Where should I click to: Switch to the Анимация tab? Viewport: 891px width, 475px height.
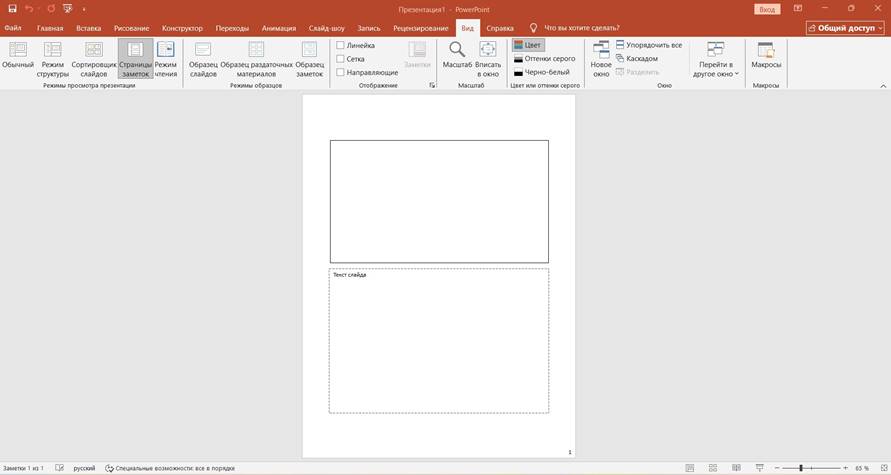[279, 28]
